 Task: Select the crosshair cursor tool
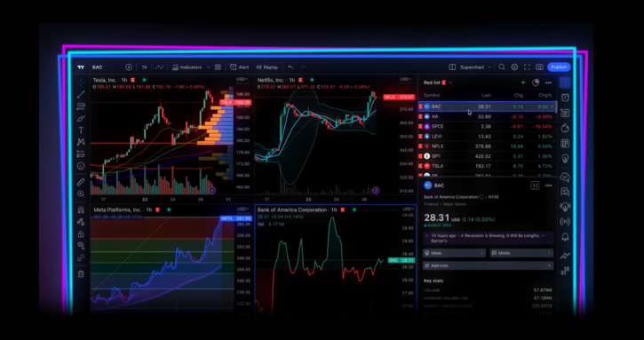[x=81, y=83]
